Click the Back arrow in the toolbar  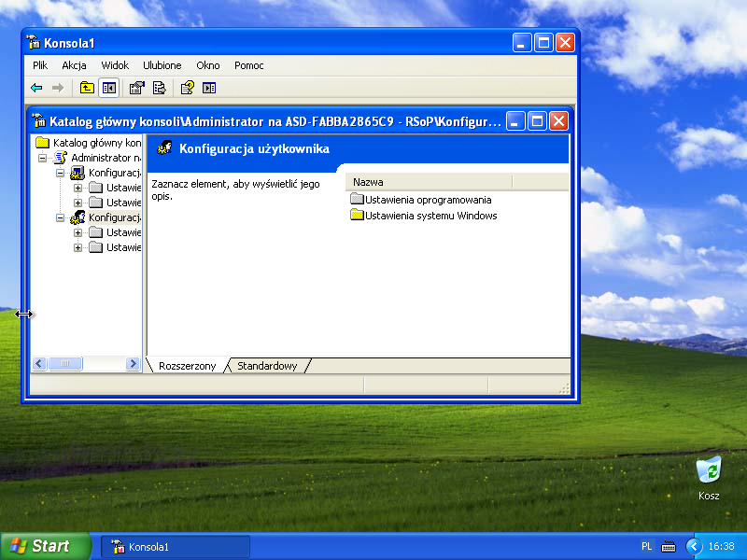(x=36, y=88)
